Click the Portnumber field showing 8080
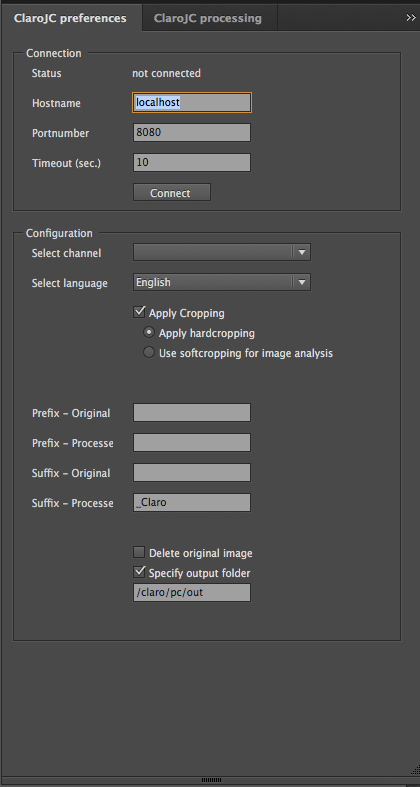This screenshot has height=787, width=420. (x=192, y=133)
